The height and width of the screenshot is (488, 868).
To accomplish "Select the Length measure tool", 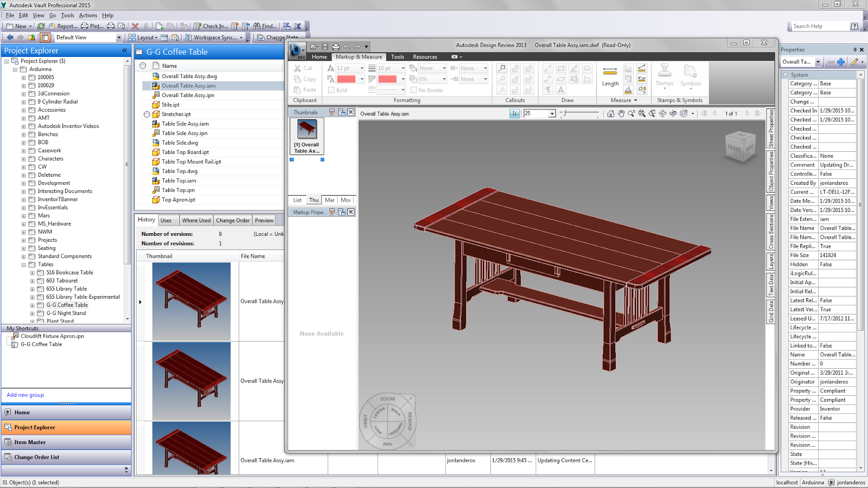I will 610,76.
